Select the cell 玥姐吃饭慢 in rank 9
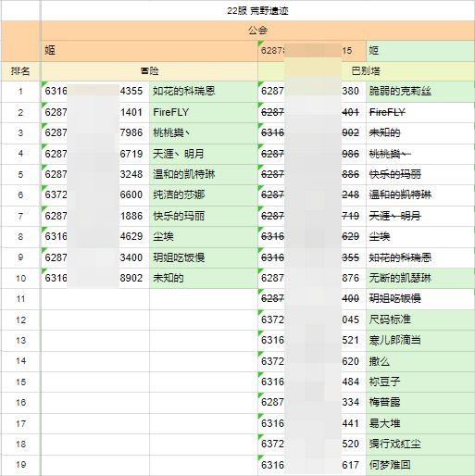This screenshot has width=475, height=476. click(204, 257)
